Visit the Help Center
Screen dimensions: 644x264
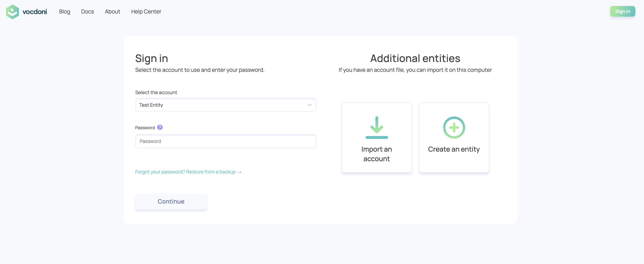146,11
